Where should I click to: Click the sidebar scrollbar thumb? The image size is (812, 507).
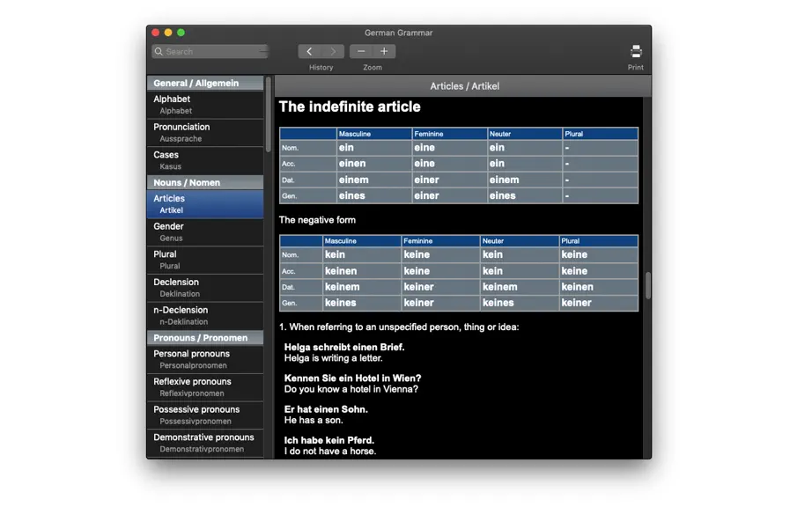(x=269, y=114)
